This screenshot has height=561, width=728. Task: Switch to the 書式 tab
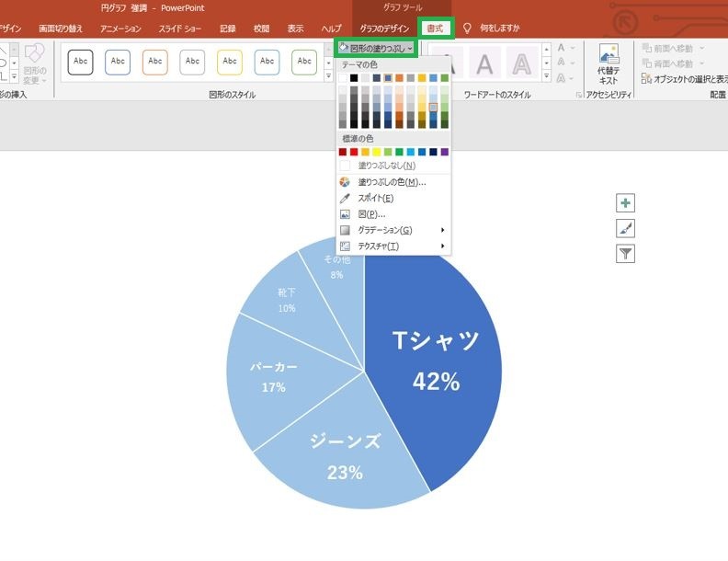[435, 29]
